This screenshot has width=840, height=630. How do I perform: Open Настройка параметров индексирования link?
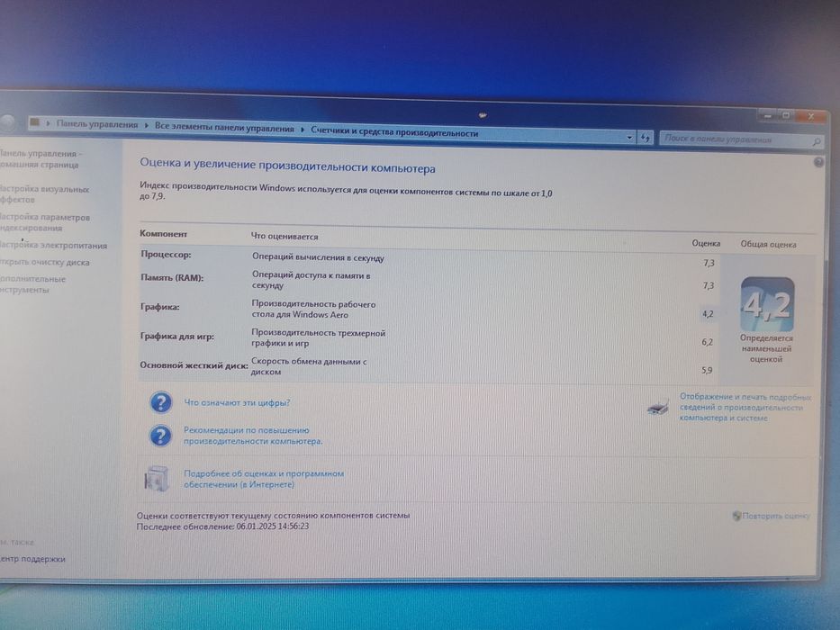click(44, 222)
